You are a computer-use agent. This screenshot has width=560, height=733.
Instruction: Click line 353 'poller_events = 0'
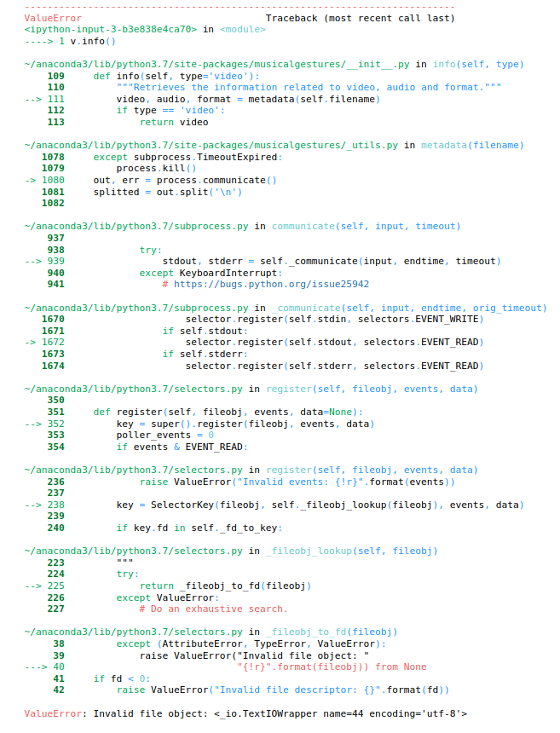tap(165, 435)
